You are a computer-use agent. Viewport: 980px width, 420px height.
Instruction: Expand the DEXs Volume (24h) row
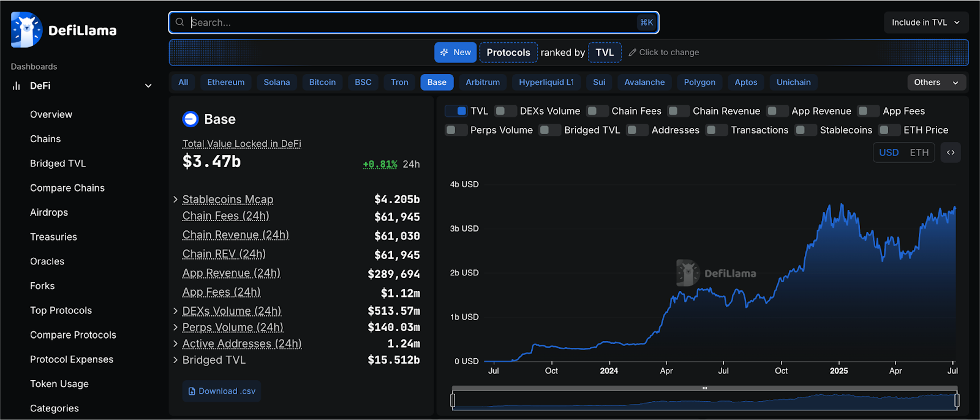[x=175, y=311]
